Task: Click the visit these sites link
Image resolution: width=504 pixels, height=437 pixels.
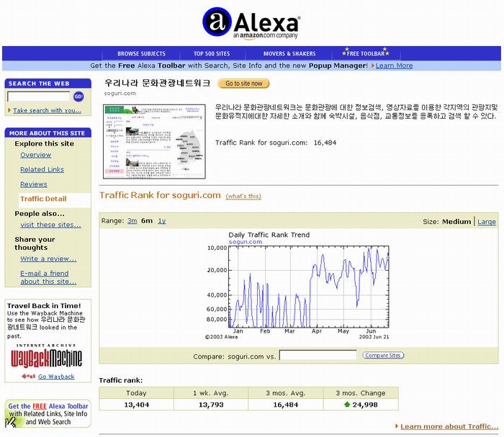Action: 51,225
